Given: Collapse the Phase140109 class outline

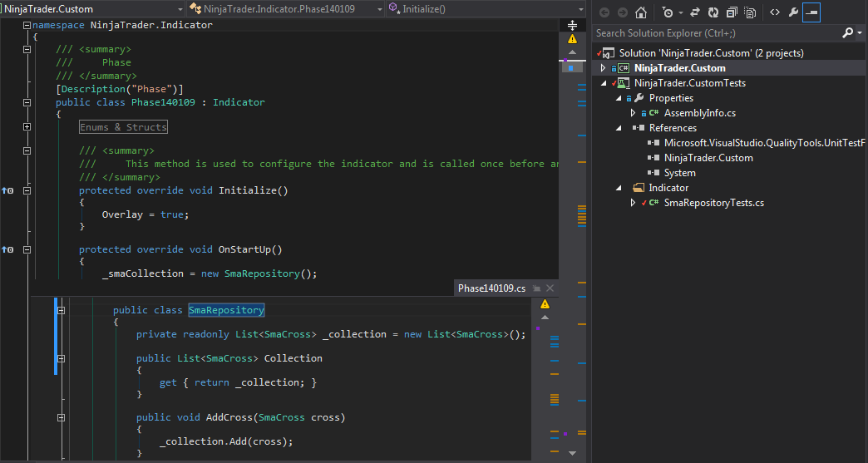Looking at the screenshot, I should [x=27, y=102].
